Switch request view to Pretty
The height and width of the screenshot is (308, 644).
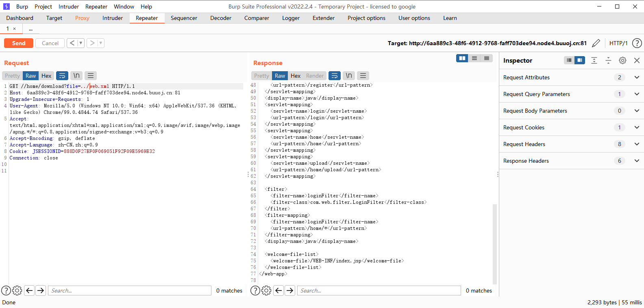12,76
